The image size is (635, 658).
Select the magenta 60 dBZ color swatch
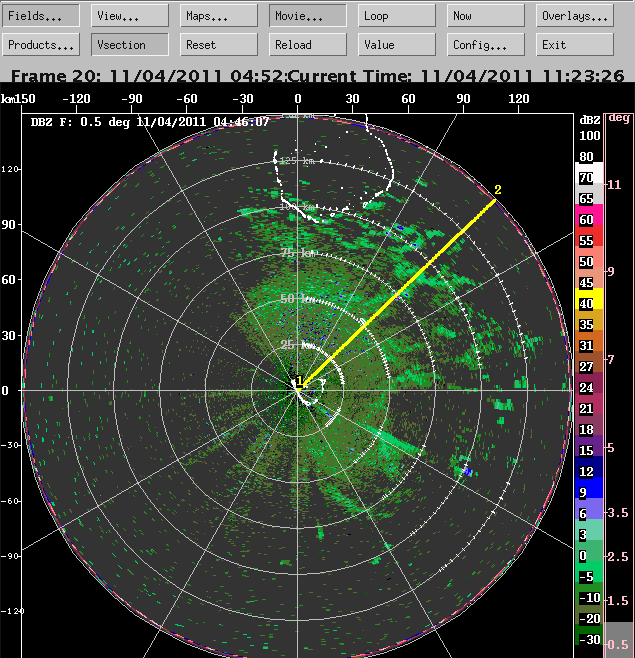coord(589,215)
